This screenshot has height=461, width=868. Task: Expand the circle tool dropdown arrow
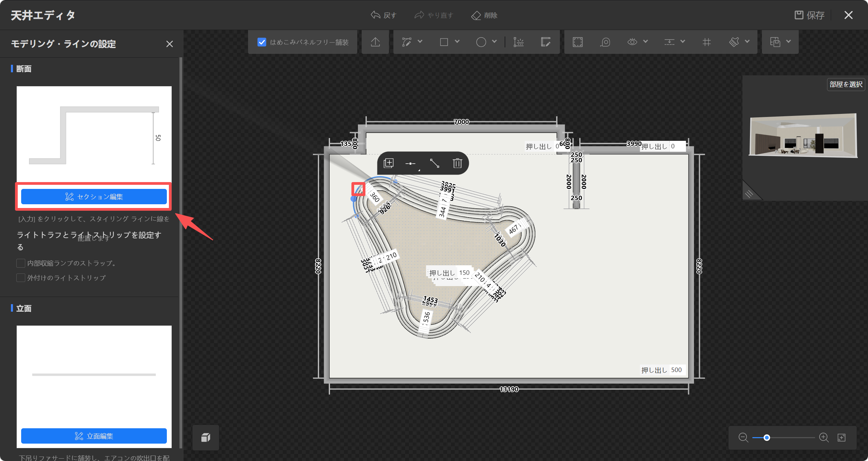click(x=494, y=42)
